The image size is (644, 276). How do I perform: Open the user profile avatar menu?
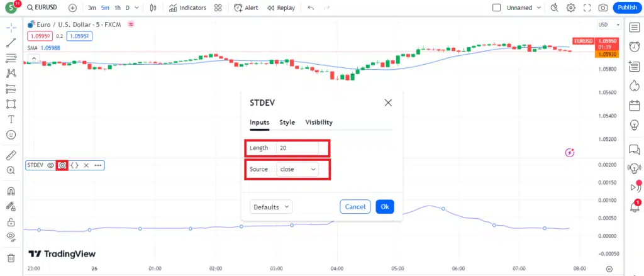pyautogui.click(x=11, y=8)
